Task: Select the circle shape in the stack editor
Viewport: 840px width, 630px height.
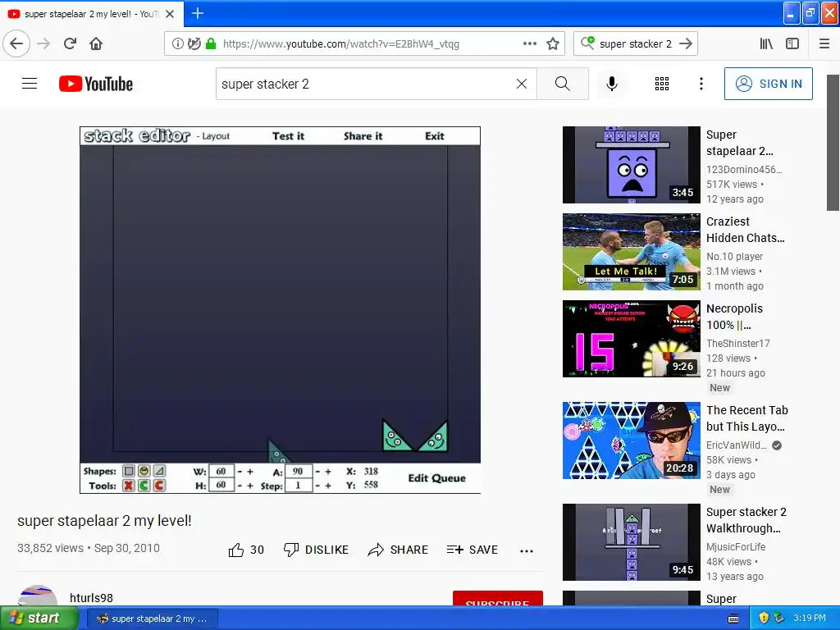Action: coord(144,471)
